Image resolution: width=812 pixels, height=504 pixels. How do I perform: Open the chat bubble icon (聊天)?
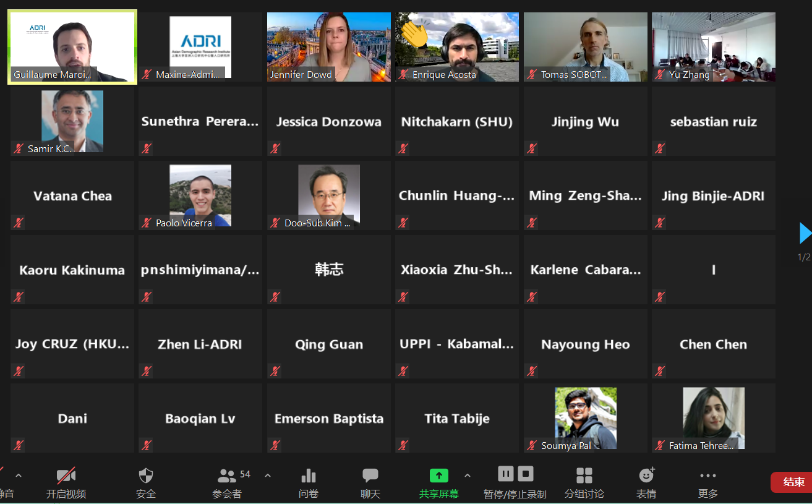tap(370, 476)
